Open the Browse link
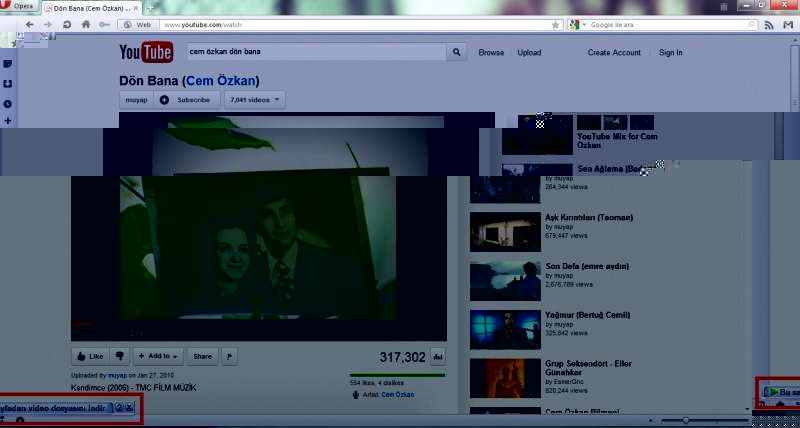The height and width of the screenshot is (428, 800). point(491,53)
